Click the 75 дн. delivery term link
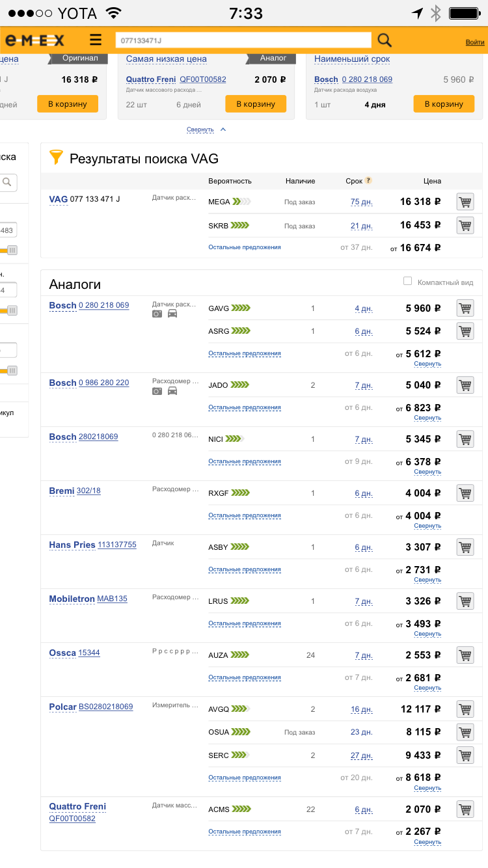This screenshot has height=868, width=488. [x=361, y=202]
